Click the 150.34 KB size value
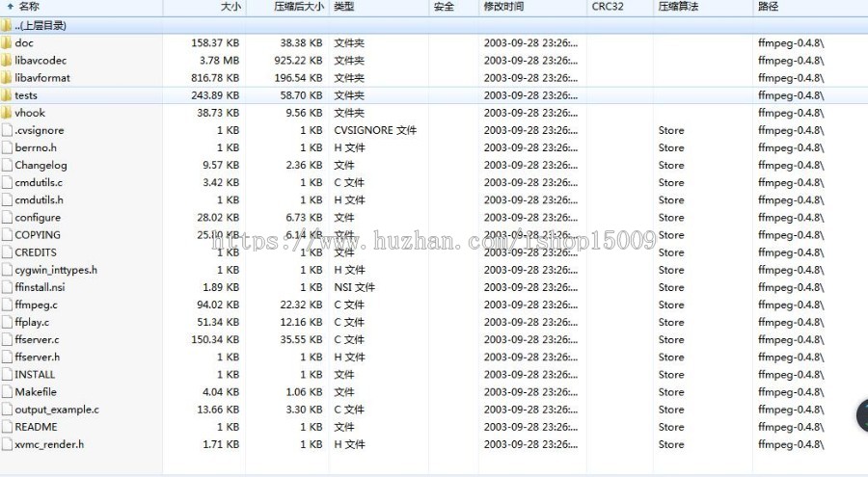Screen dimensions: 868x477 [215, 340]
